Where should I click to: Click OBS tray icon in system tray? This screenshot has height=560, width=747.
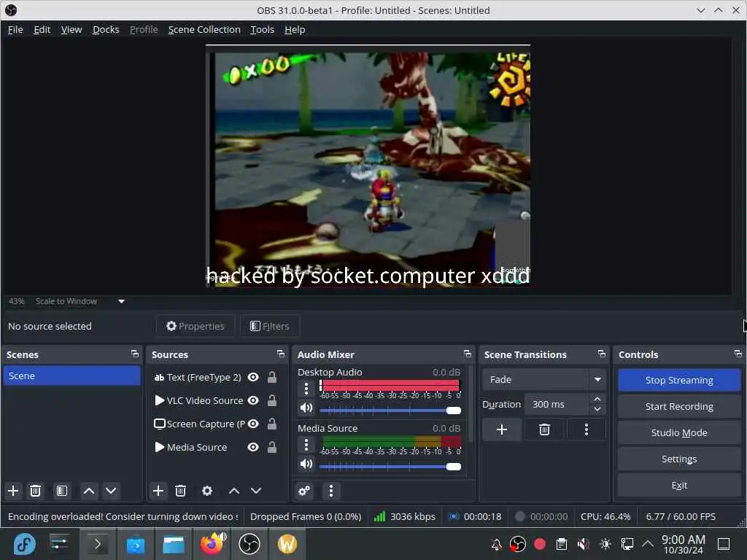pos(517,543)
